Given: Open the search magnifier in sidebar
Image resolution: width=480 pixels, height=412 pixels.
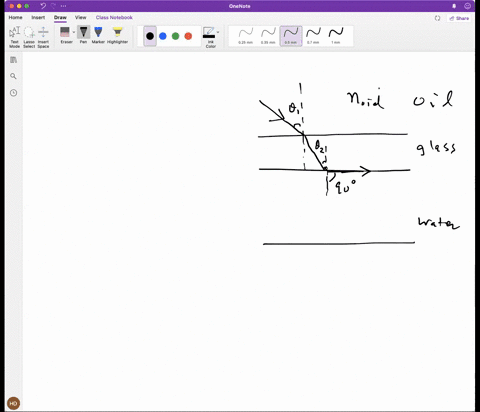Looking at the screenshot, I should (x=13, y=76).
